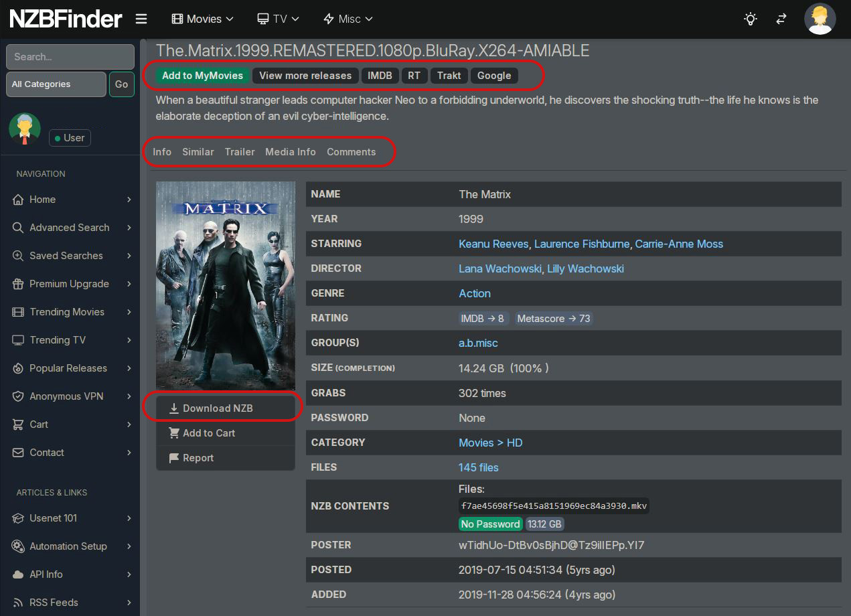The width and height of the screenshot is (851, 616).
Task: Click the User status badge
Action: [x=70, y=138]
